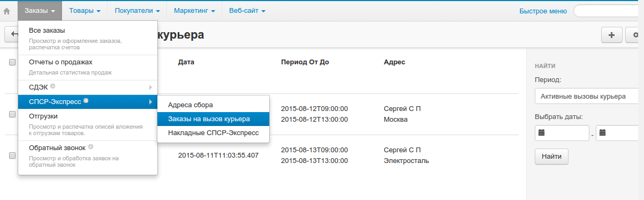Image resolution: width=644 pixels, height=200 pixels.
Task: Check the row with address Электросталь
Action: (12, 155)
